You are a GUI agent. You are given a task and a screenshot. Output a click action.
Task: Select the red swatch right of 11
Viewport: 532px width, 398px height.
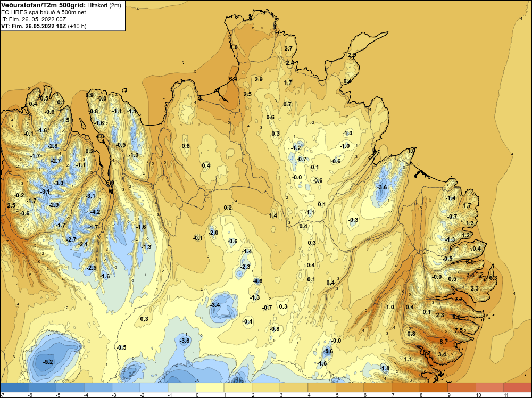click(518, 387)
